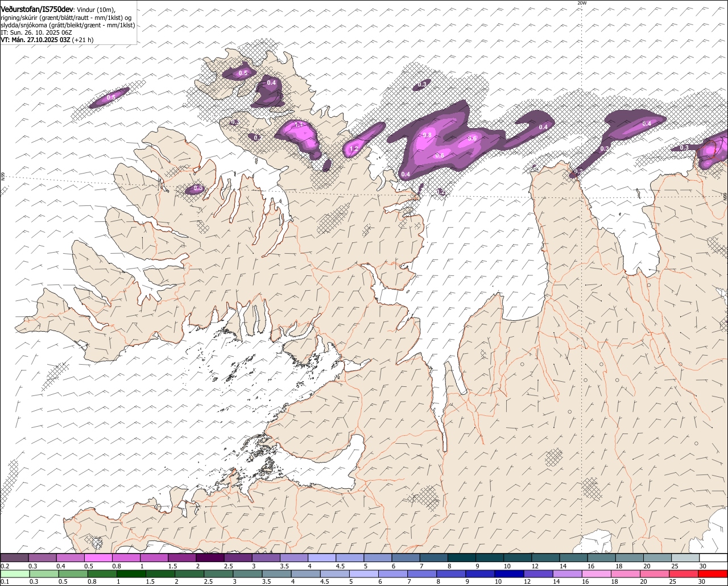Pick the lilac 14 swatch in lower legend row

coord(568,573)
